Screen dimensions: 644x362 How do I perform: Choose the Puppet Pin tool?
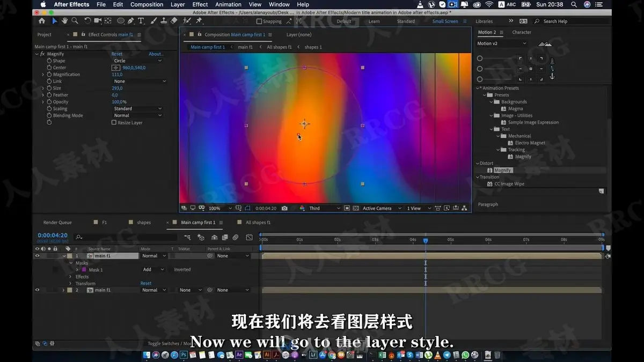pos(199,21)
